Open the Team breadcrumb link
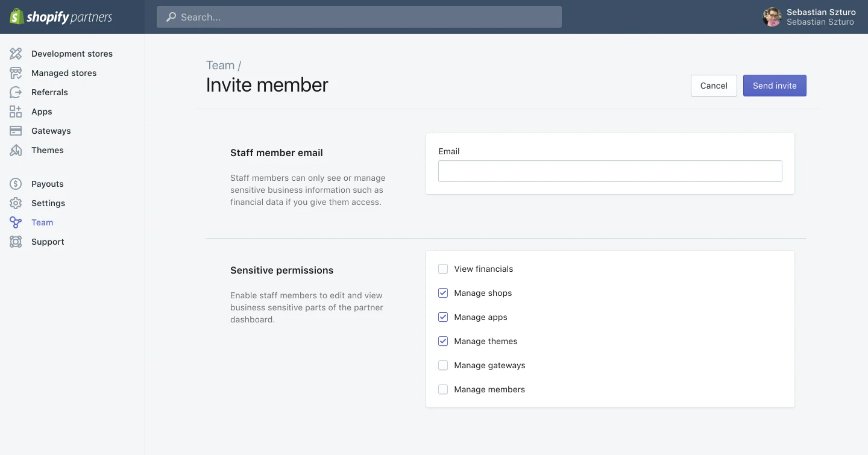Image resolution: width=868 pixels, height=455 pixels. pos(221,64)
